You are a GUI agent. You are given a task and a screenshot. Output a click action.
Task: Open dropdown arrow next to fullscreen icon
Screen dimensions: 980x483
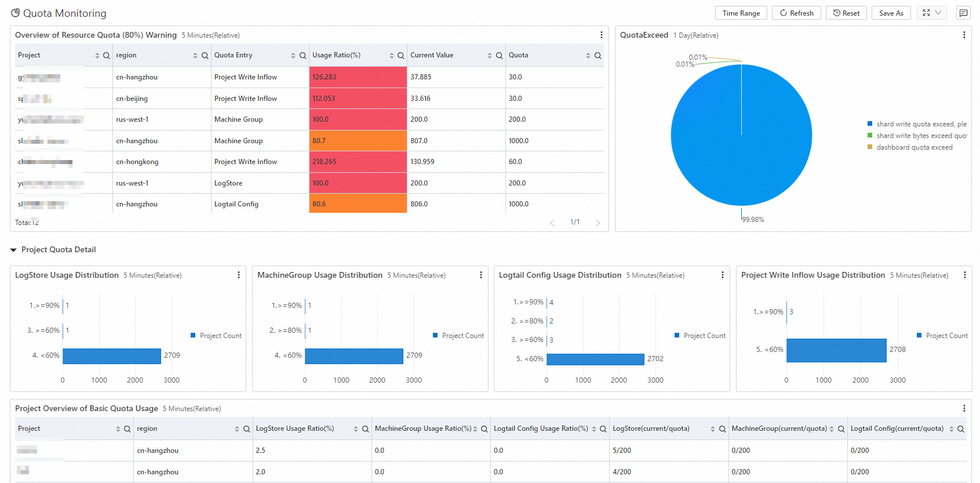(938, 13)
